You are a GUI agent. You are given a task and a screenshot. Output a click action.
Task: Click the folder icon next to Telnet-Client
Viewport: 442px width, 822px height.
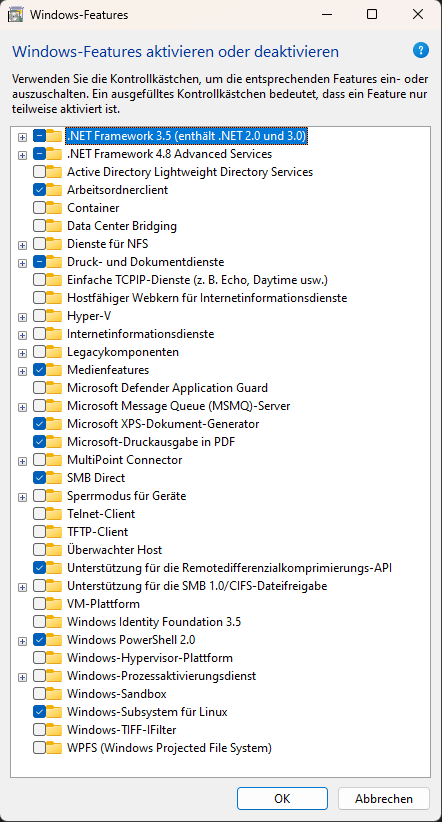pos(54,514)
